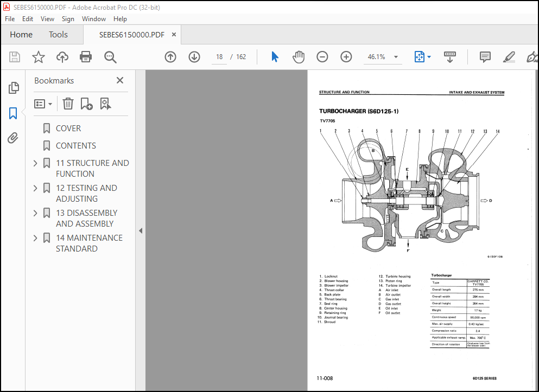Go to previous page arrow

point(170,56)
